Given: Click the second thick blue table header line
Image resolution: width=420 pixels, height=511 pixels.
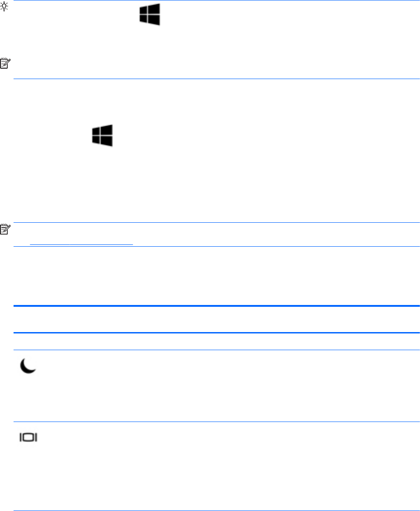Looking at the screenshot, I should point(216,333).
